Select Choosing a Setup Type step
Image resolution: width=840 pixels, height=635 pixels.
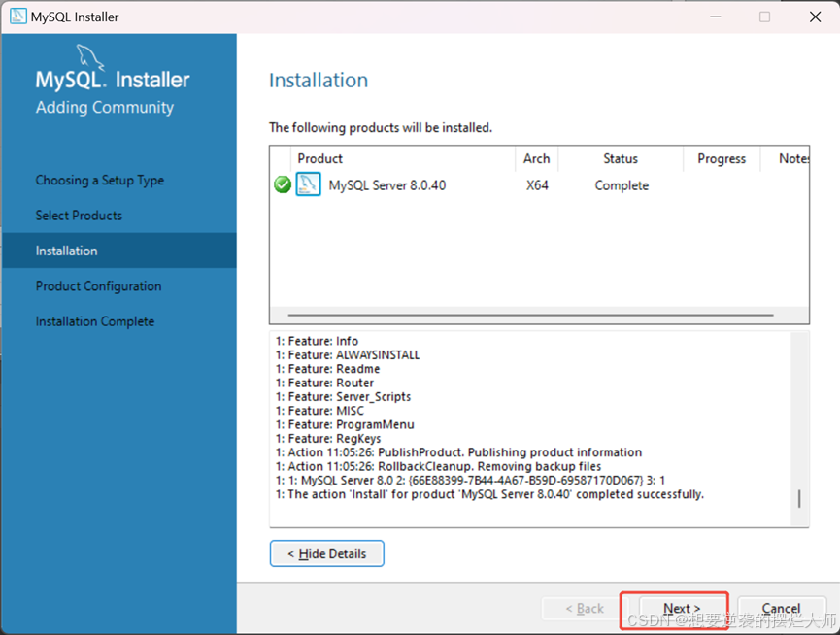(100, 180)
